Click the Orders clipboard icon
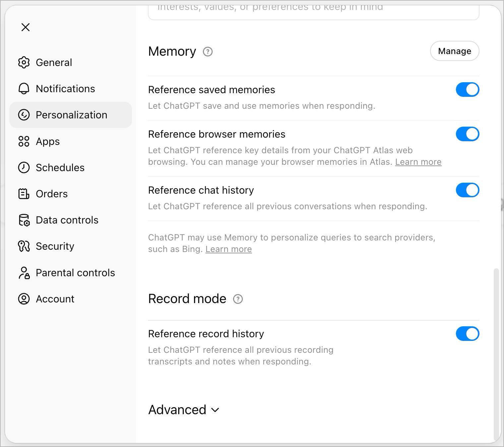 24,194
